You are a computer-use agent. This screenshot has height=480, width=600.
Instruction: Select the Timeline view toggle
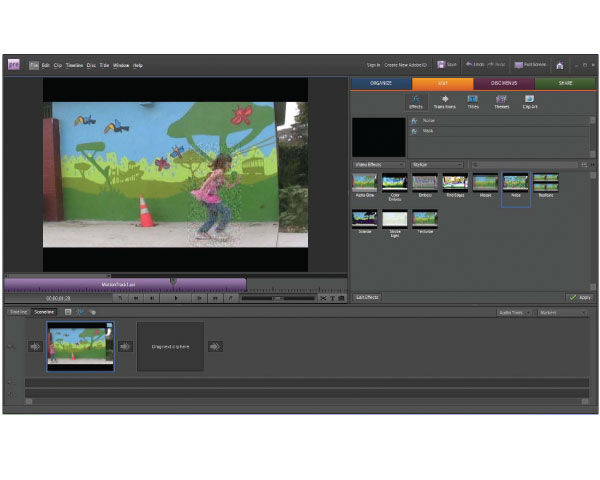[17, 312]
